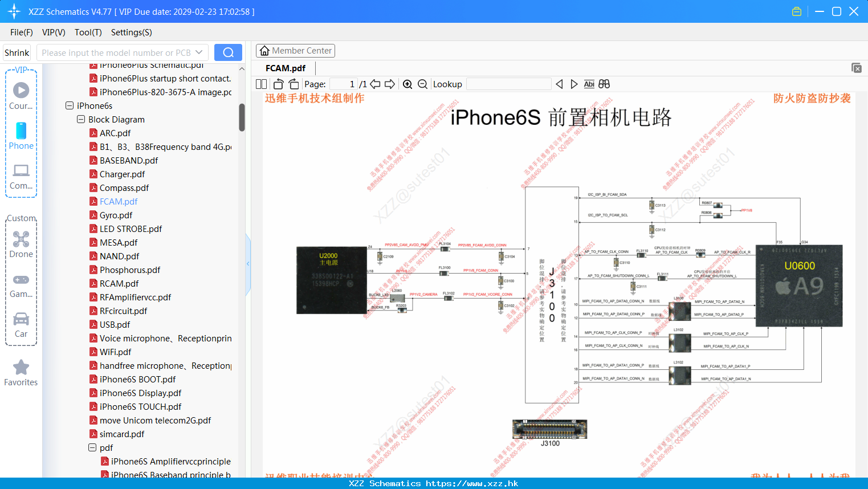Click the yellow toolbox icon in title bar
Viewport: 868px width, 489px height.
pyautogui.click(x=797, y=11)
